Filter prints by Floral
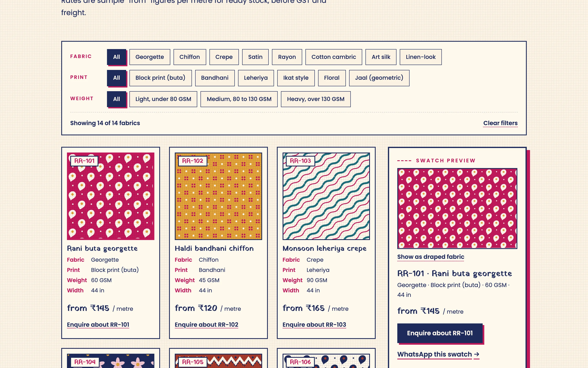 332,78
